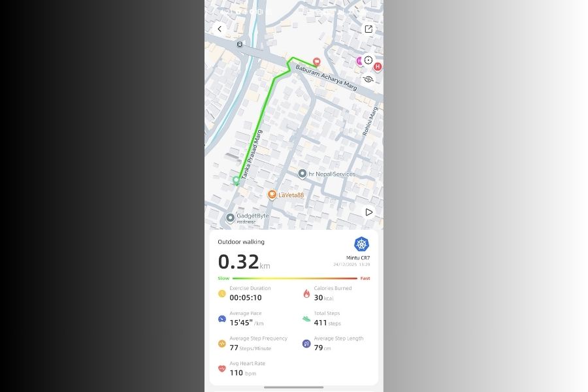The width and height of the screenshot is (588, 392).
Task: Tap the hr Nepal Services pin
Action: (302, 174)
